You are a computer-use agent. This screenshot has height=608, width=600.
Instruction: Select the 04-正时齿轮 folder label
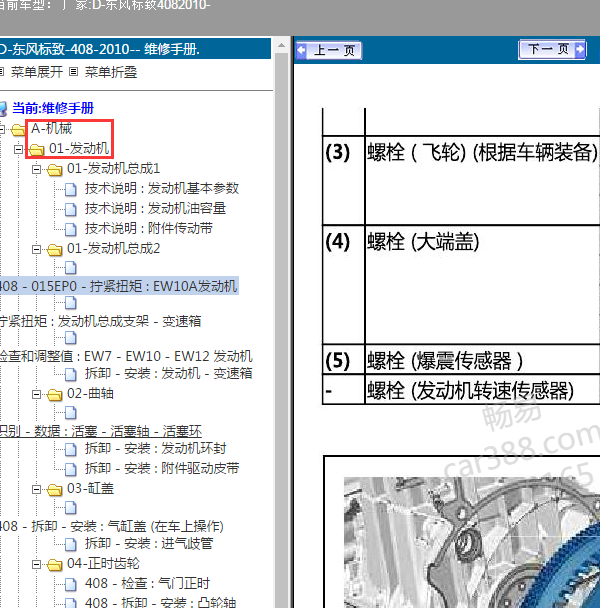pos(103,564)
